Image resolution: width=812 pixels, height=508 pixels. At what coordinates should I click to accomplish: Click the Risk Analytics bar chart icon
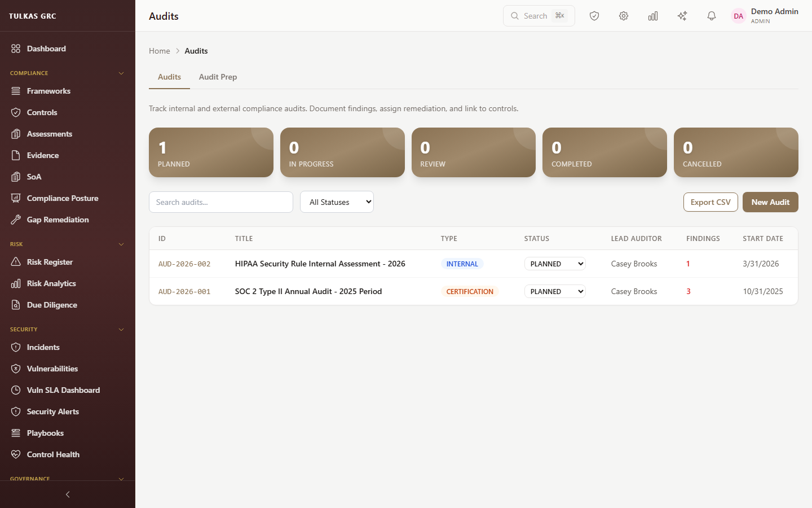[16, 283]
